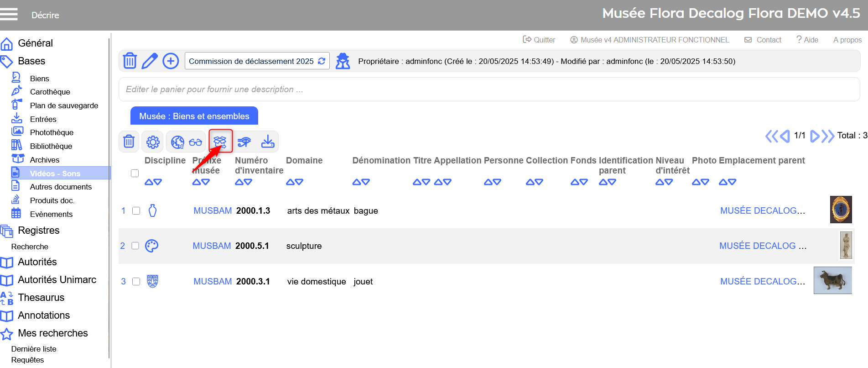The height and width of the screenshot is (368, 868).
Task: Click the Quitter logout link
Action: (x=539, y=40)
